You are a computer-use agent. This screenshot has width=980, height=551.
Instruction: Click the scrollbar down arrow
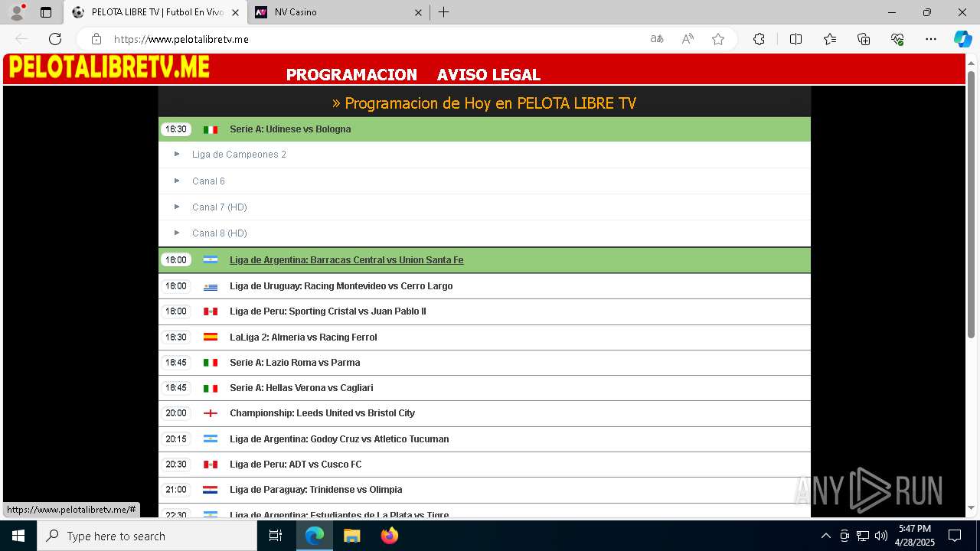[x=972, y=507]
